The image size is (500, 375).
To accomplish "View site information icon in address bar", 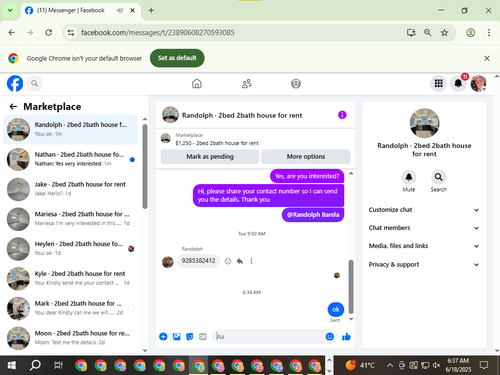I will [71, 33].
